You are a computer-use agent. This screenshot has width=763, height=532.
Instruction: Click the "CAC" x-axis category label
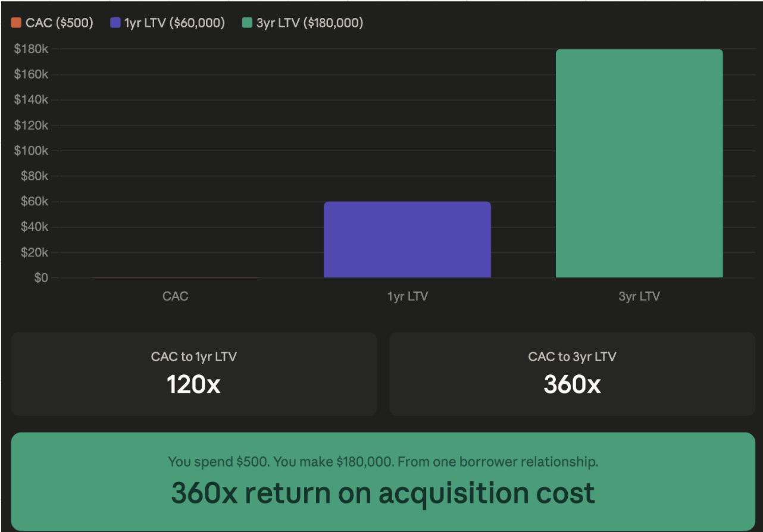coord(175,296)
